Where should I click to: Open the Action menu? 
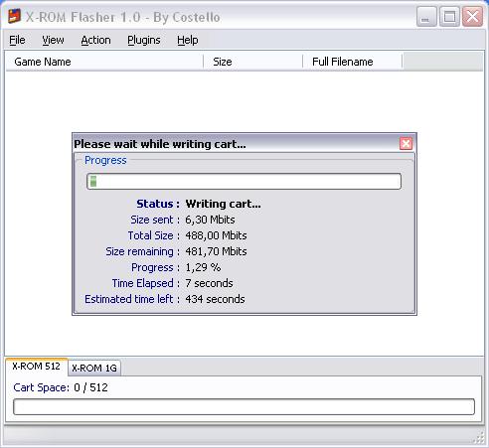[x=95, y=40]
